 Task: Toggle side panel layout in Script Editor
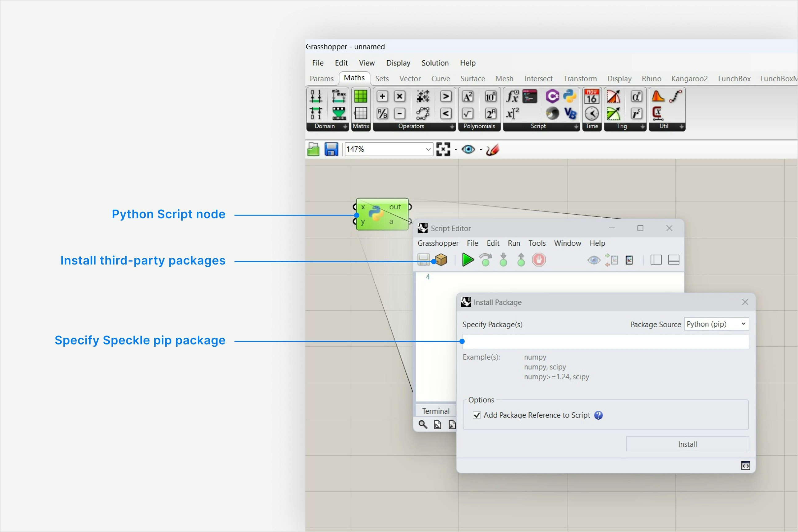(x=655, y=260)
